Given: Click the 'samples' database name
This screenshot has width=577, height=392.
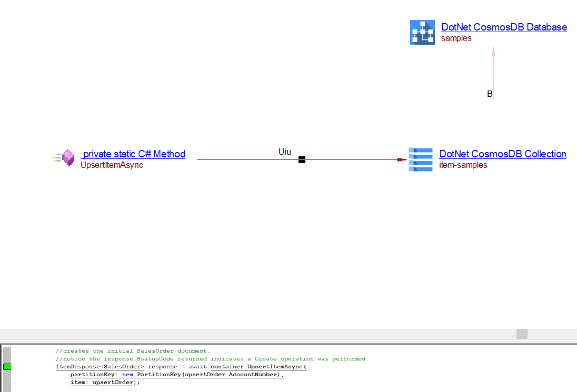Looking at the screenshot, I should (x=456, y=38).
